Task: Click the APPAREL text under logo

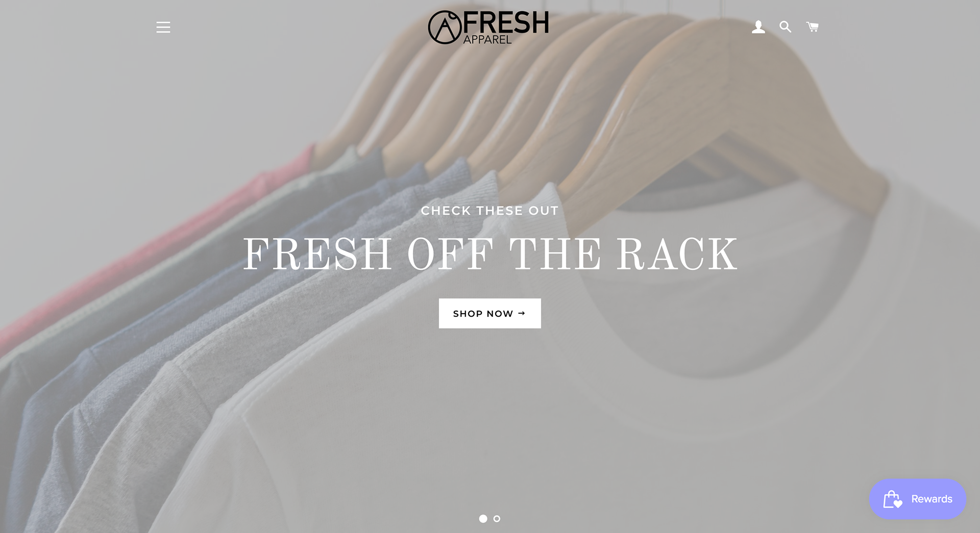Action: tap(487, 40)
